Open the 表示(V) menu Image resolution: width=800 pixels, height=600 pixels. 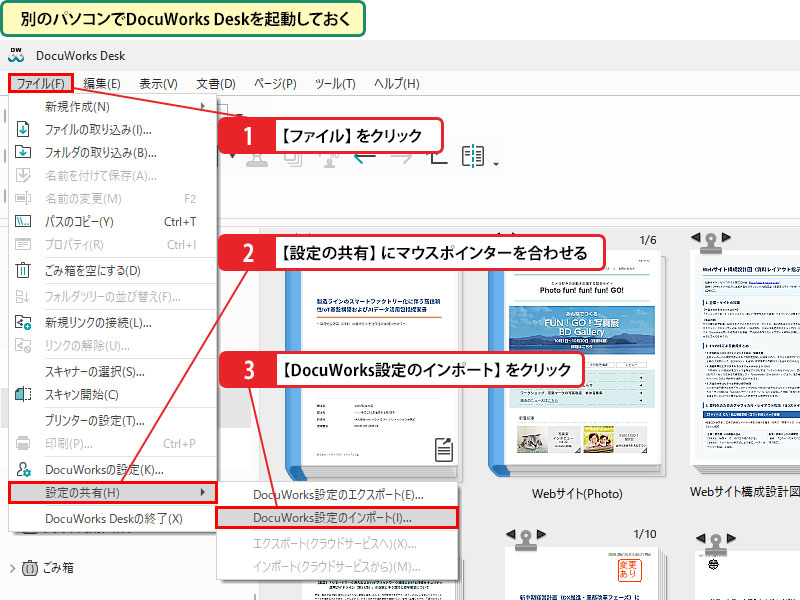pos(158,83)
